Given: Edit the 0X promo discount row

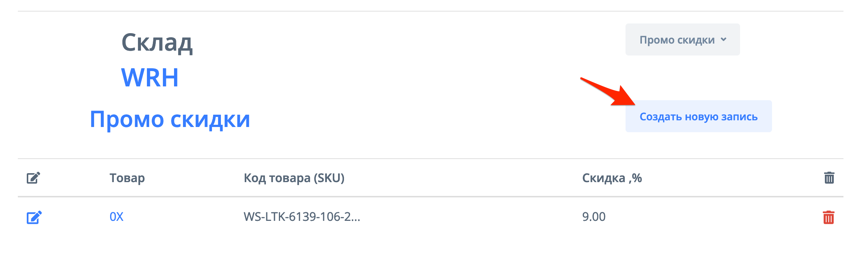Looking at the screenshot, I should coord(34,217).
